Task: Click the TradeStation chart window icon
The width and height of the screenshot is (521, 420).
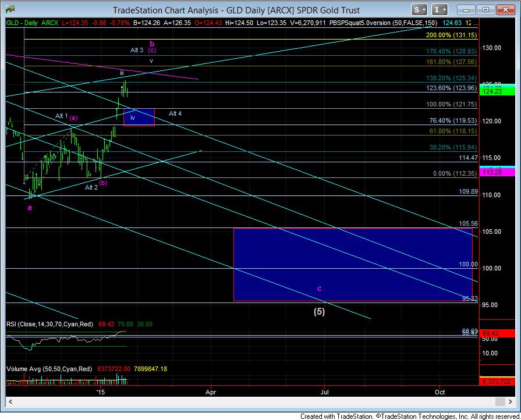Action: [x=10, y=10]
